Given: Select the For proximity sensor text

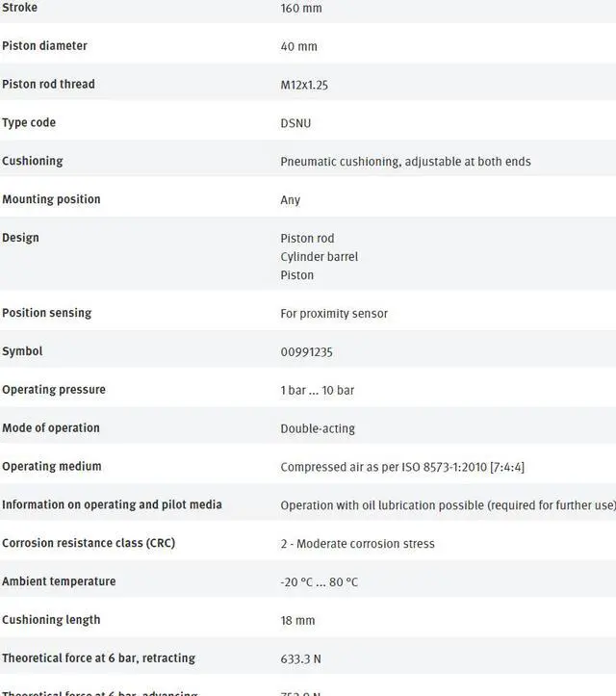Looking at the screenshot, I should pyautogui.click(x=334, y=314).
